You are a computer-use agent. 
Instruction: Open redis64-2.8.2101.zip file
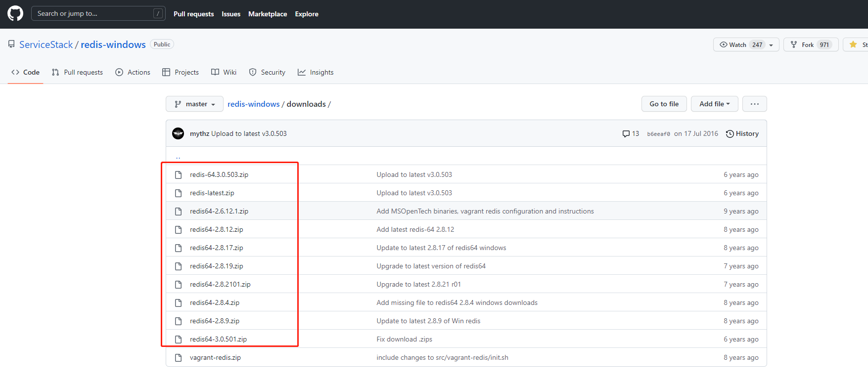pos(220,284)
